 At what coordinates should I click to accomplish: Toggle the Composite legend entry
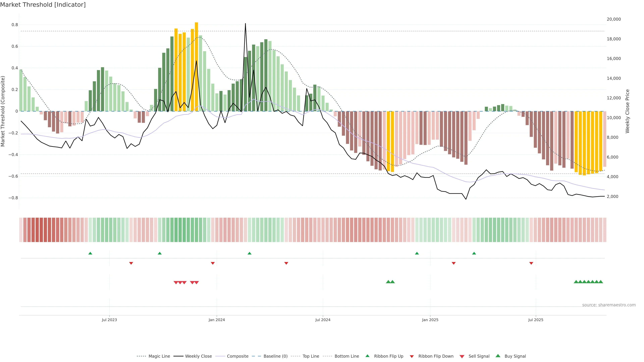pyautogui.click(x=237, y=356)
